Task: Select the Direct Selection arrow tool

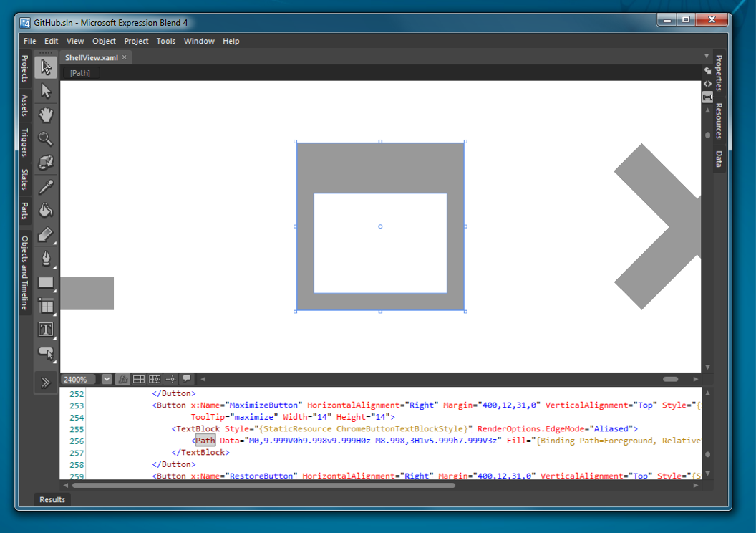Action: 47,91
